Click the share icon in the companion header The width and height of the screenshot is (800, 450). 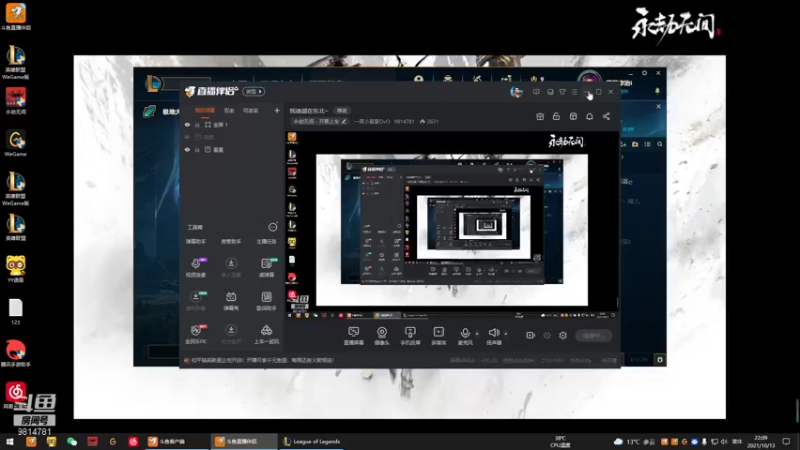coord(606,116)
